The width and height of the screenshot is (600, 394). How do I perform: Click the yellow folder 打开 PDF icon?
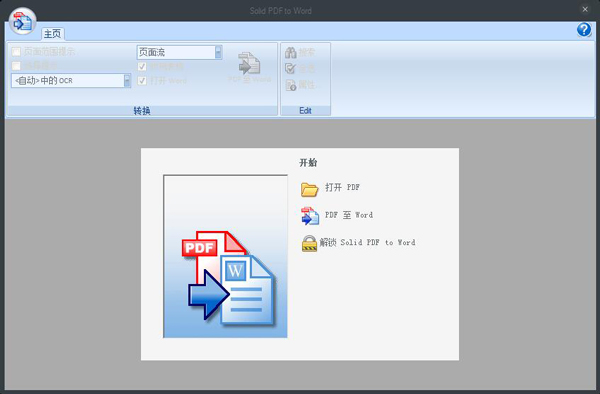tap(309, 189)
